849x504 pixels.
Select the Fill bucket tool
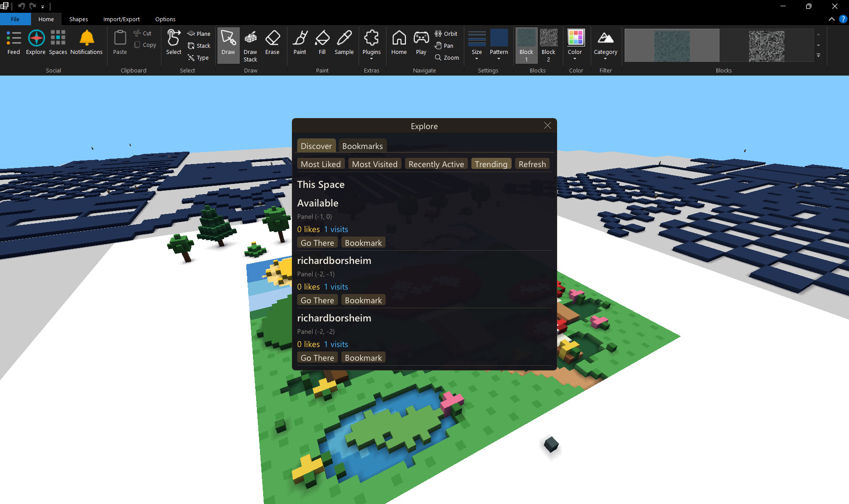coord(322,43)
